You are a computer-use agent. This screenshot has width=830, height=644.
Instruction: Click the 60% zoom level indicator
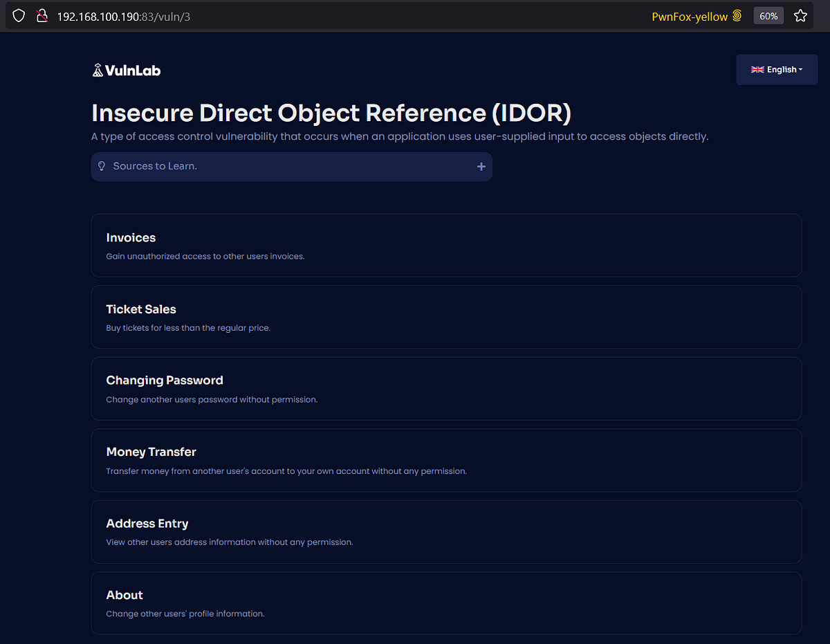click(x=768, y=15)
